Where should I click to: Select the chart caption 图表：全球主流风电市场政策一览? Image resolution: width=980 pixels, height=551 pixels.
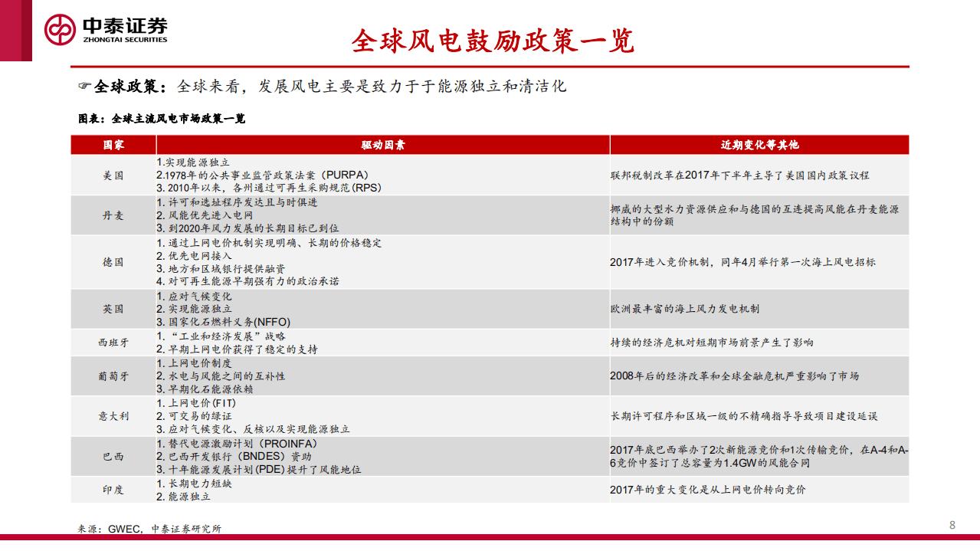162,119
